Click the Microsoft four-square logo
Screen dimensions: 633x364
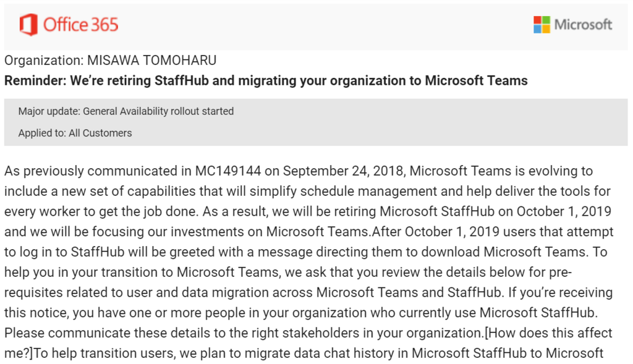[x=542, y=25]
